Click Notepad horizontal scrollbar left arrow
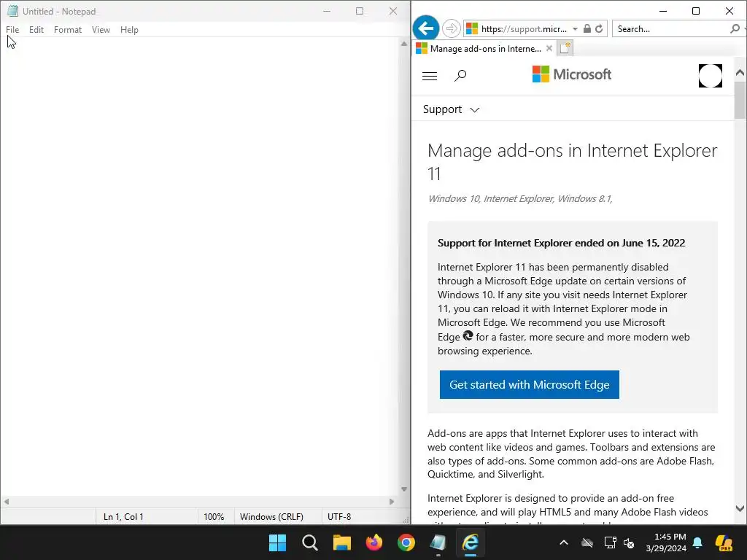The width and height of the screenshot is (747, 560). [6, 502]
